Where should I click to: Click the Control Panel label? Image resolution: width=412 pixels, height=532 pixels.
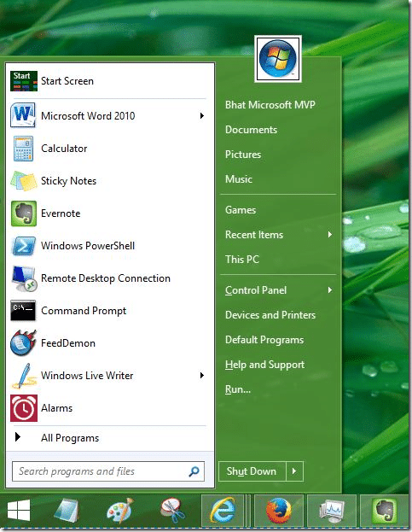click(x=256, y=290)
